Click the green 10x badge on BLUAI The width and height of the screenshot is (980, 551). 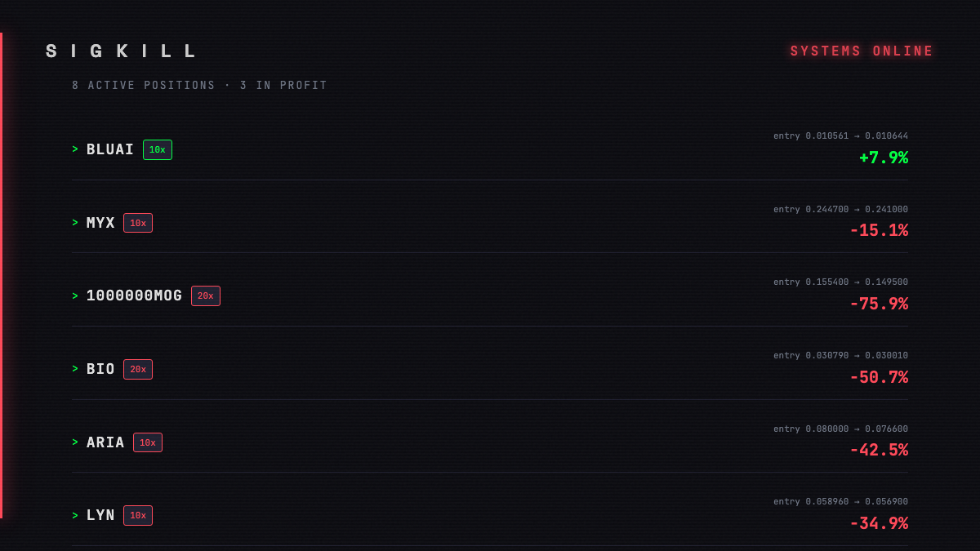158,150
